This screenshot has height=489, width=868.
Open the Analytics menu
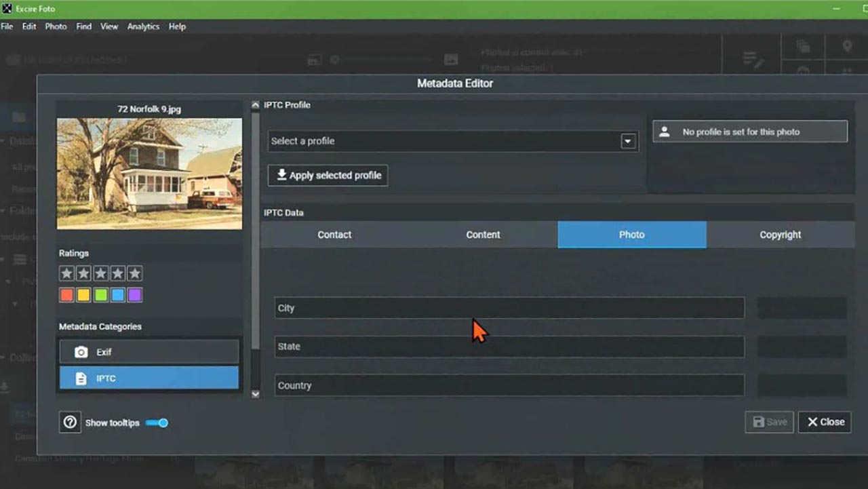click(143, 26)
